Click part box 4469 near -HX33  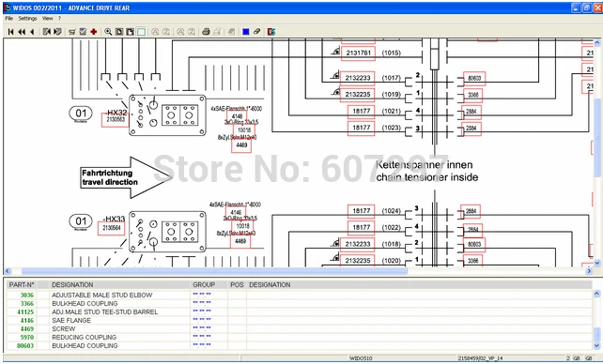tap(240, 241)
